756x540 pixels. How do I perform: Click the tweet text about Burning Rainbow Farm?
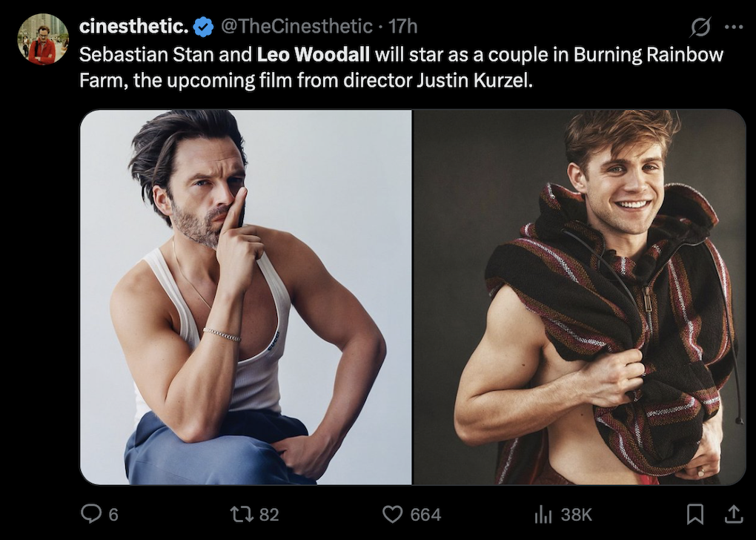click(400, 67)
